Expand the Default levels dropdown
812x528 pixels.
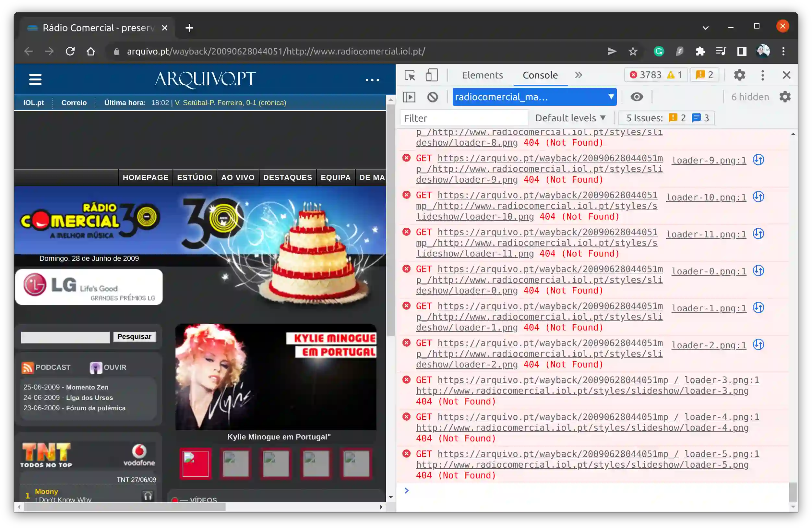tap(570, 118)
